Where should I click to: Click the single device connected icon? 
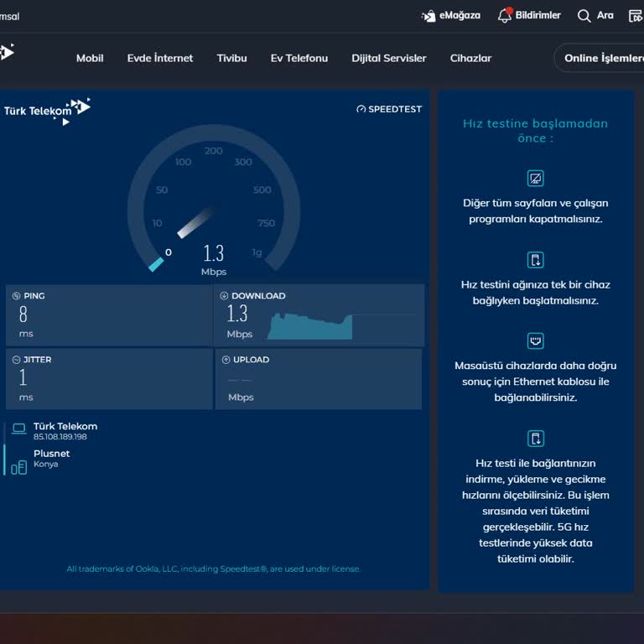(x=535, y=260)
